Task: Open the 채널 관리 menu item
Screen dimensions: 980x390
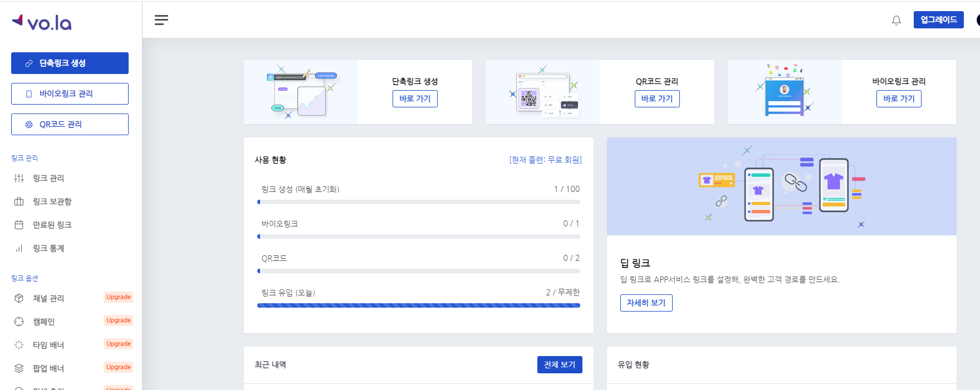Action: [48, 298]
